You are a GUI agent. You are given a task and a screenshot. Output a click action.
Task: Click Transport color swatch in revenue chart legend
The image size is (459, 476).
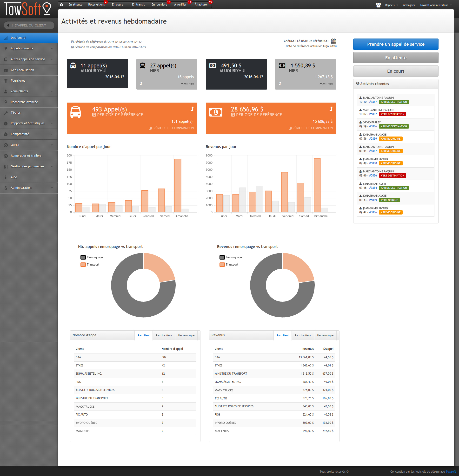[222, 264]
